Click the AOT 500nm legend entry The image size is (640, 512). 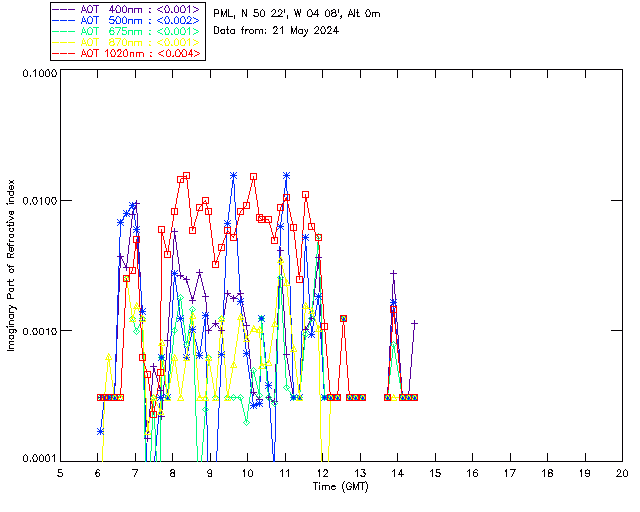point(127,20)
